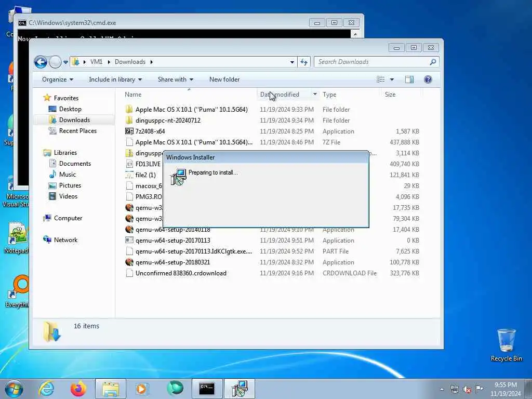Click the Help question mark icon

[x=428, y=79]
